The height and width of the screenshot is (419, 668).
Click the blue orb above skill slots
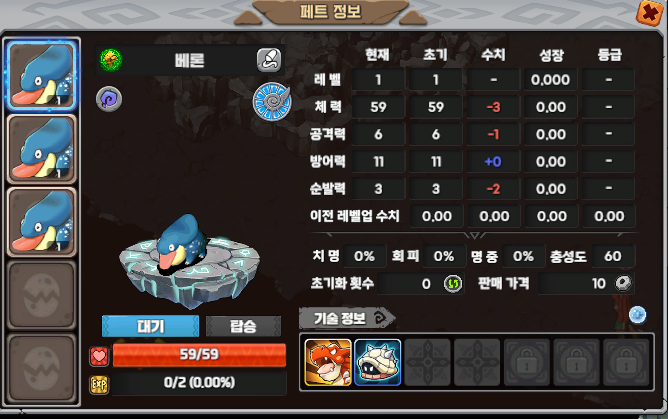(637, 315)
